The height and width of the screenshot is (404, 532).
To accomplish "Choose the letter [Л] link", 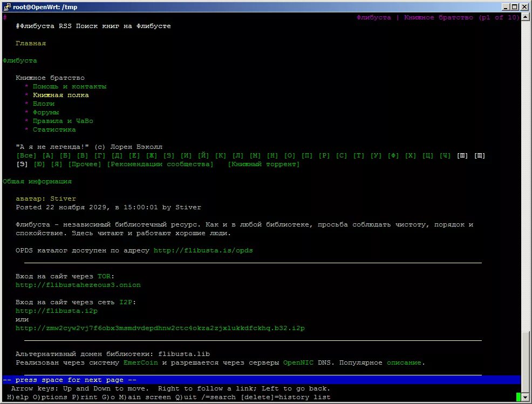I will [238, 155].
